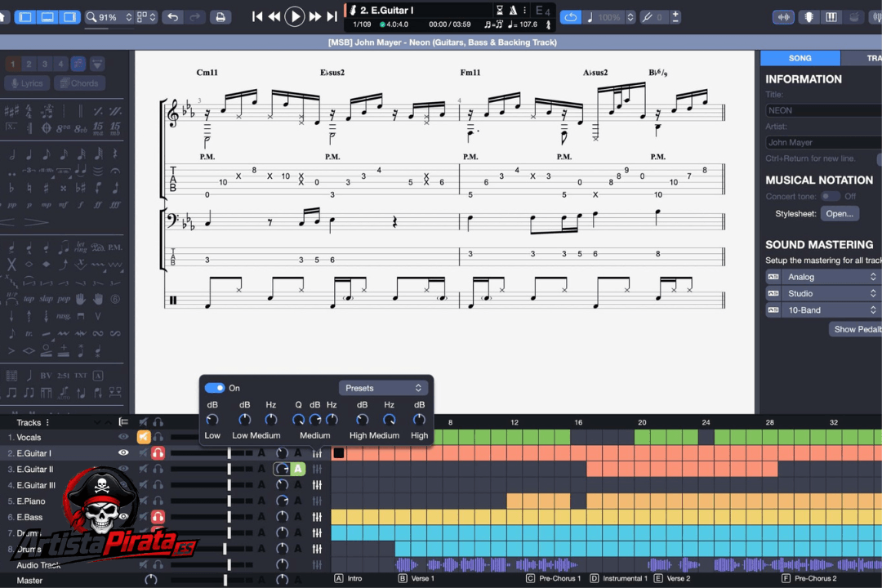
Task: Select voice 3 in the palette
Action: click(x=44, y=65)
